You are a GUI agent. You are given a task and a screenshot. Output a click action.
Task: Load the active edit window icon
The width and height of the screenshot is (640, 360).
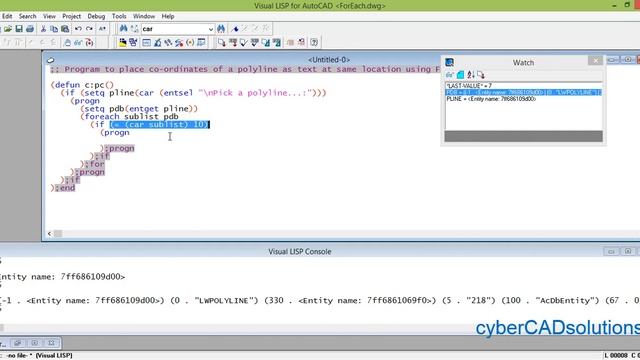tap(222, 42)
